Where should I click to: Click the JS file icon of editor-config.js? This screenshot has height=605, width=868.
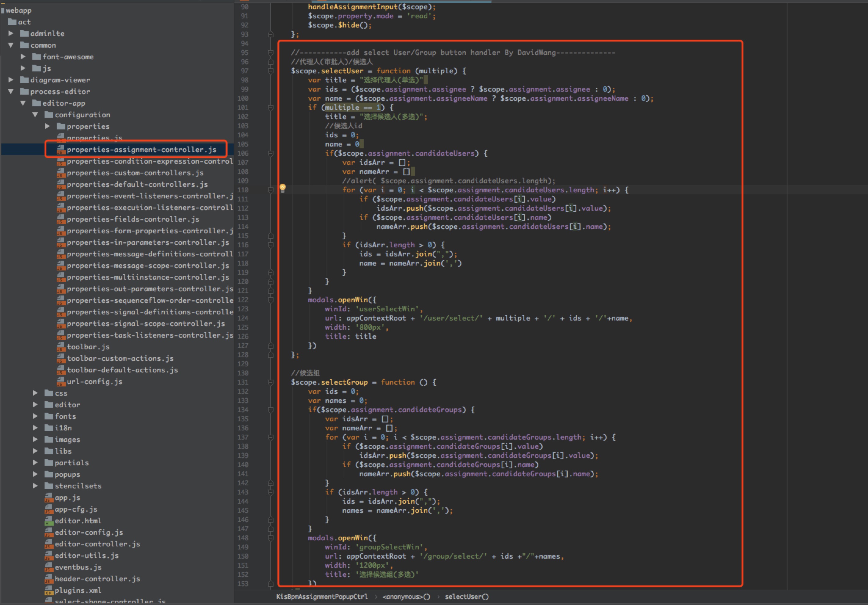pyautogui.click(x=49, y=532)
